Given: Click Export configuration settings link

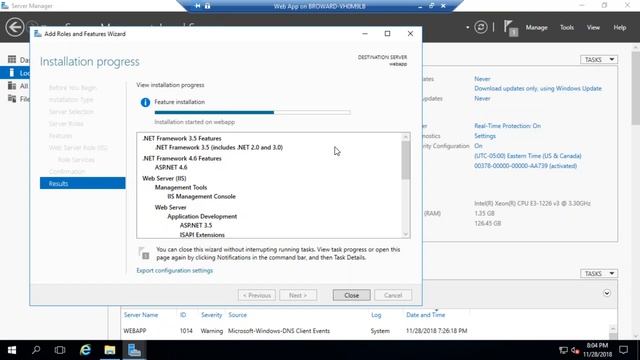Looking at the screenshot, I should point(174,270).
